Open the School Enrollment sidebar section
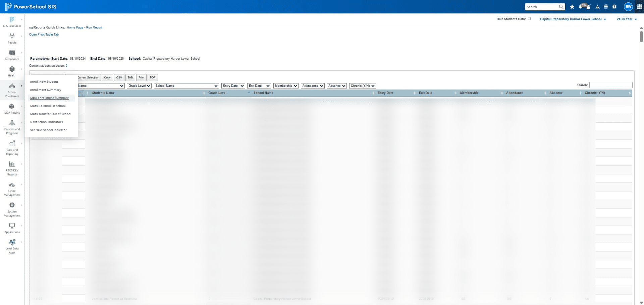The width and height of the screenshot is (644, 305). tap(12, 90)
